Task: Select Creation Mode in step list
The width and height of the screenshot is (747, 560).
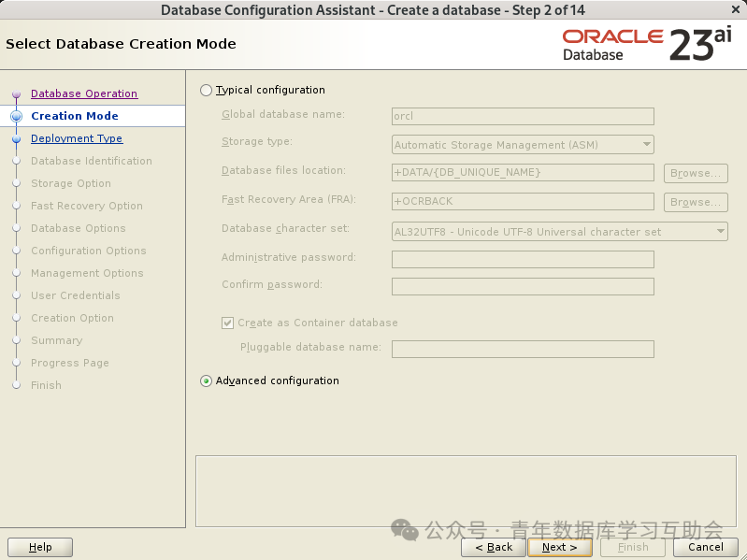Action: tap(75, 116)
